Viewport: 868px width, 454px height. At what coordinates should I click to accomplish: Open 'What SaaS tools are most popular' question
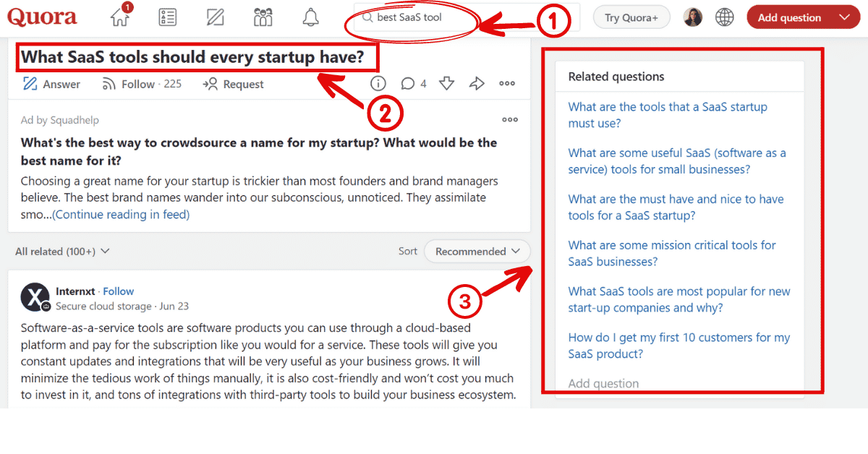(x=679, y=300)
